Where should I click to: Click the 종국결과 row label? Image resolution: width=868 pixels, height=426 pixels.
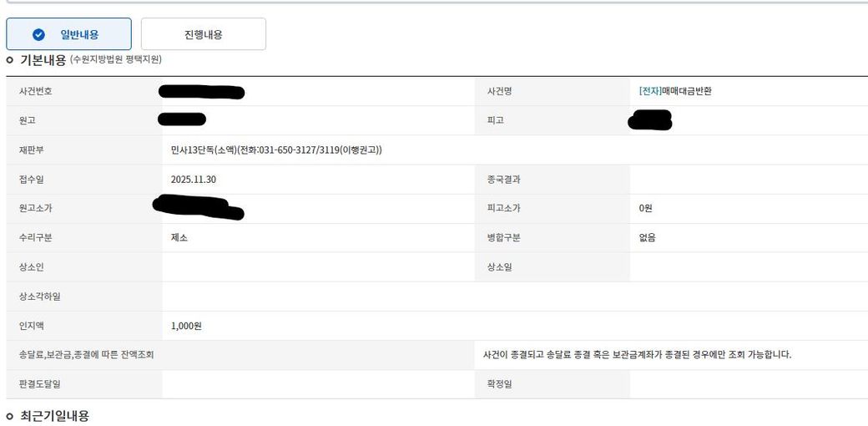(x=504, y=179)
